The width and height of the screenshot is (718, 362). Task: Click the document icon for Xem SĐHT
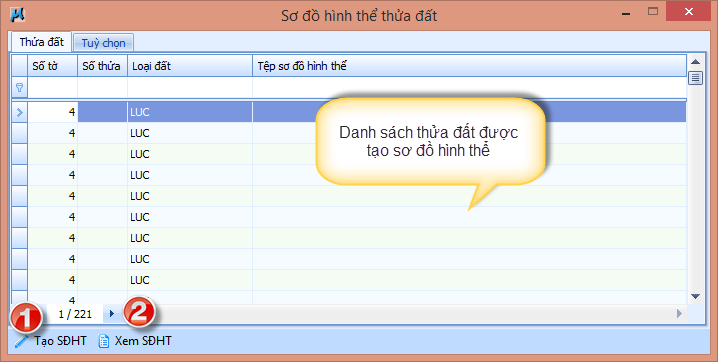(104, 341)
